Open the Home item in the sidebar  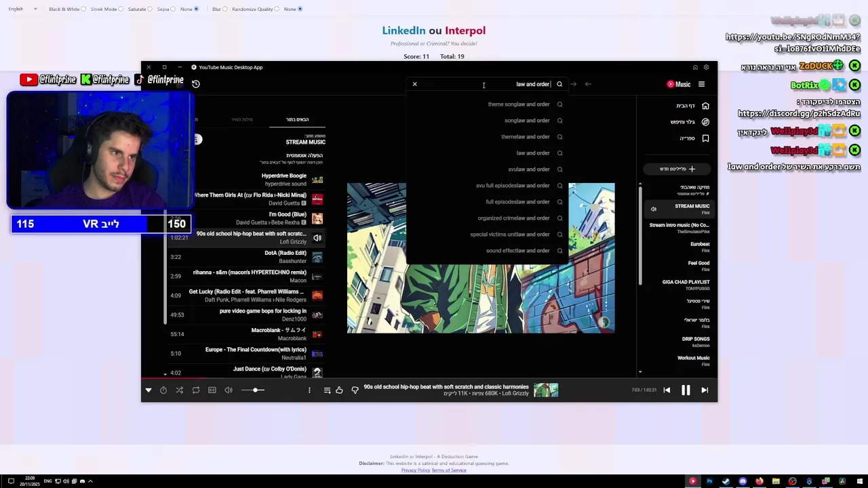click(x=692, y=106)
